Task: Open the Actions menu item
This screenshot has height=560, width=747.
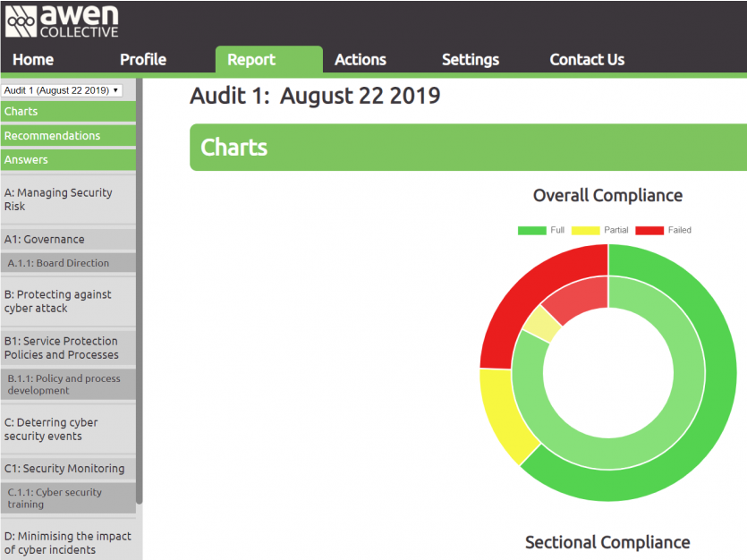Action: (361, 60)
